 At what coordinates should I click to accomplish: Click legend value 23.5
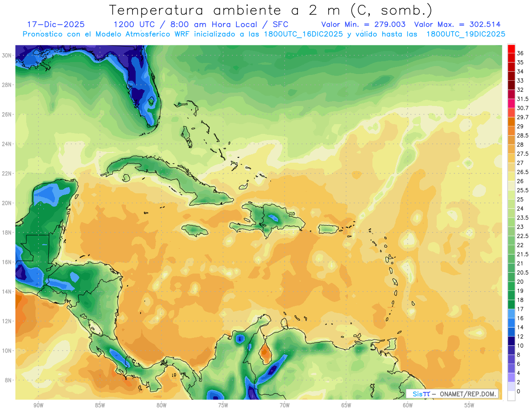tap(523, 218)
